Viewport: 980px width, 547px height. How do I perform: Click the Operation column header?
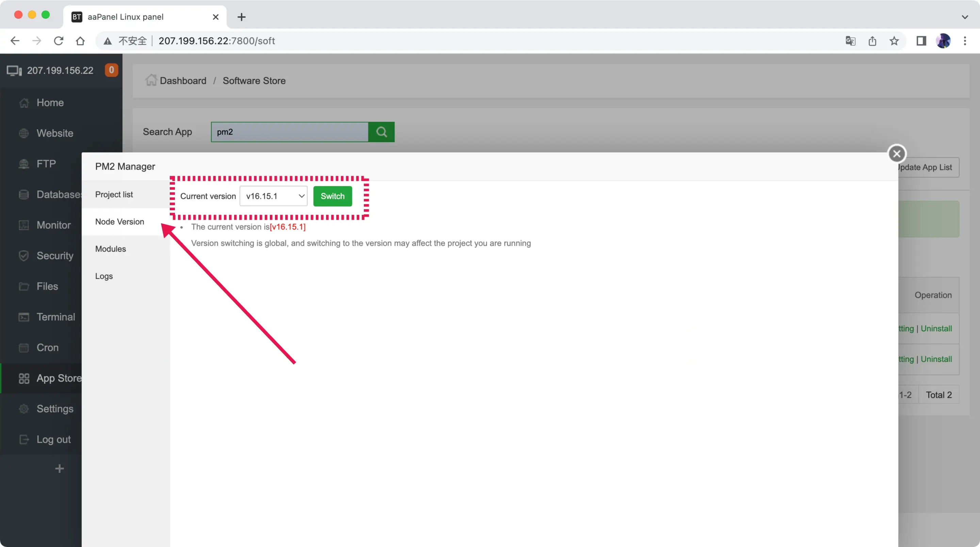coord(933,295)
